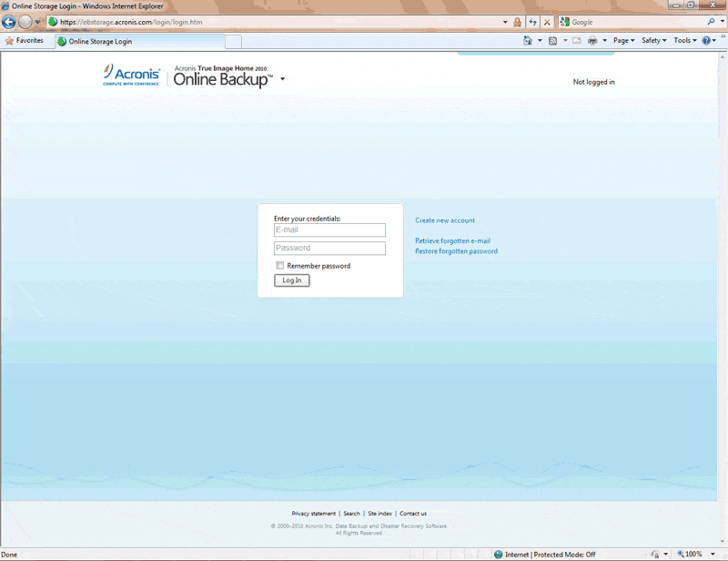728x561 pixels.
Task: Expand the Print options dropdown arrow
Action: click(604, 41)
